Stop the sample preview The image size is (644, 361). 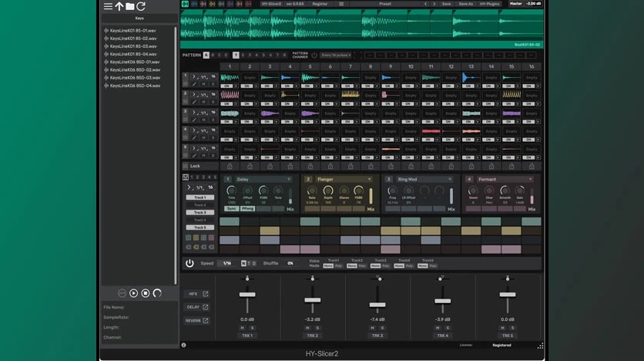point(146,293)
